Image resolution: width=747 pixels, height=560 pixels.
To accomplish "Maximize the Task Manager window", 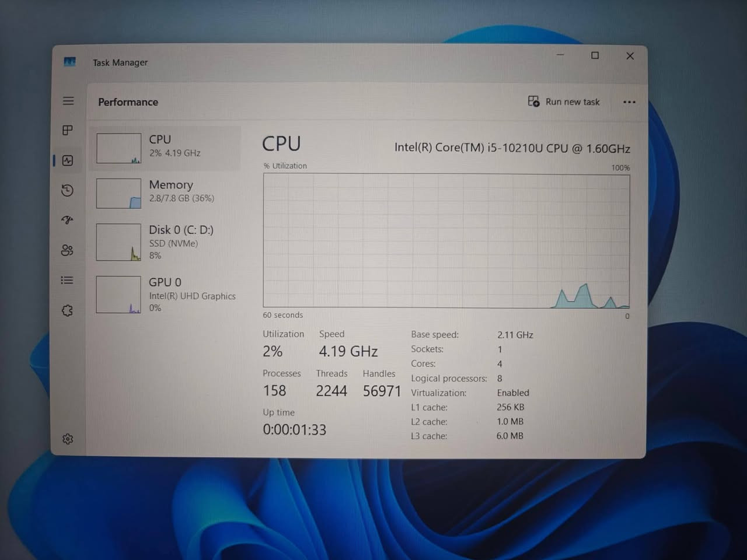I will (x=595, y=55).
